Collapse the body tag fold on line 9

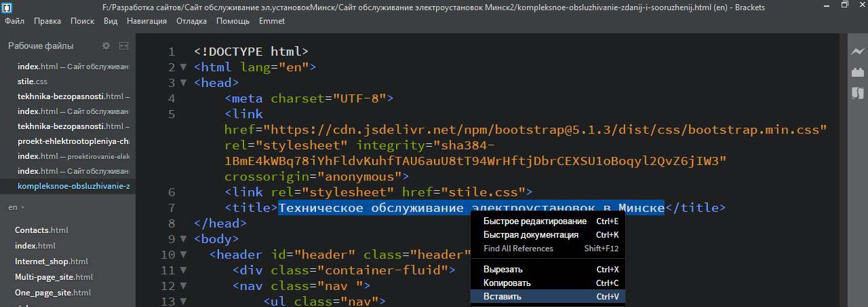click(183, 239)
